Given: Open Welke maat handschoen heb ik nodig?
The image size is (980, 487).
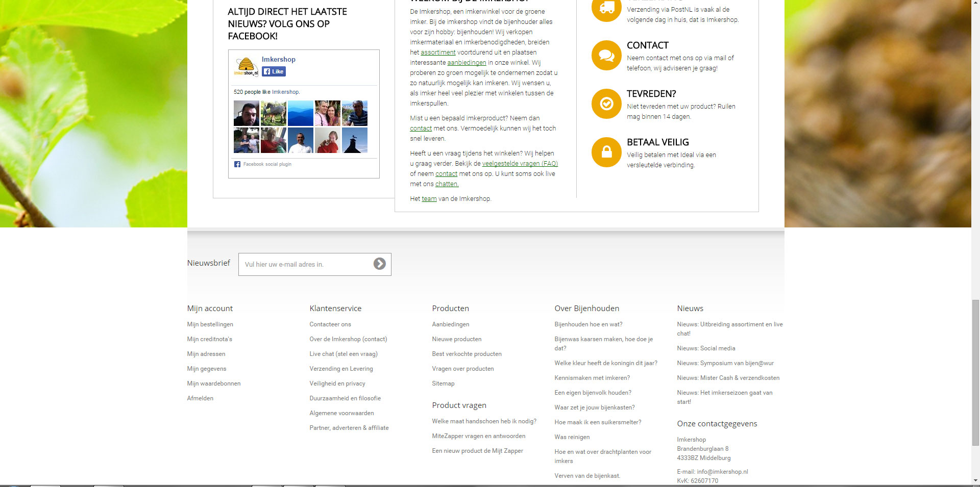Looking at the screenshot, I should pos(484,421).
